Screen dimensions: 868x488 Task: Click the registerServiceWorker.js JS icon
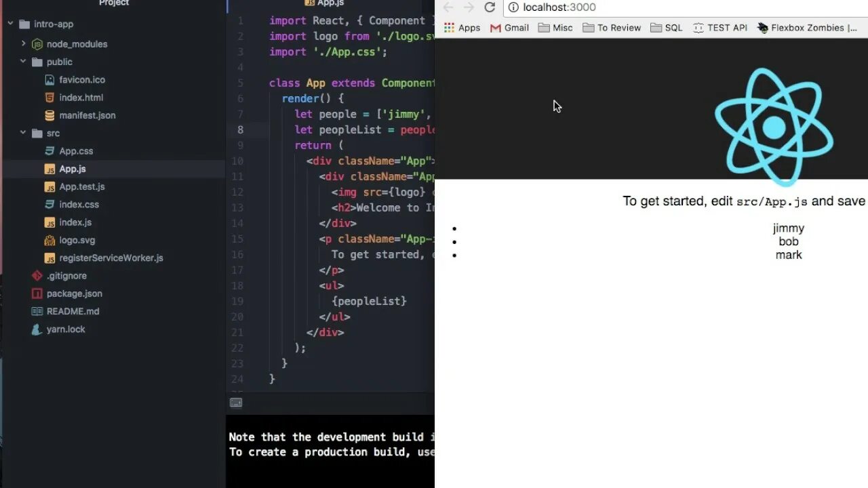(x=50, y=258)
